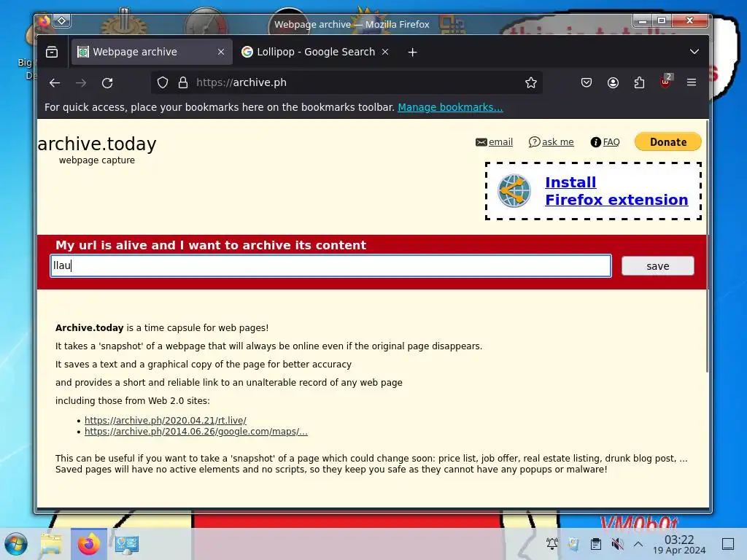Click the Firefox taskbar icon
Image resolution: width=747 pixels, height=560 pixels.
point(88,544)
